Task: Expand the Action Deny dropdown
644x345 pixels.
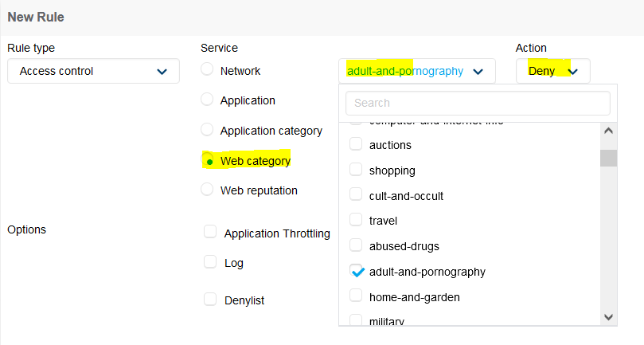Action: pyautogui.click(x=552, y=72)
